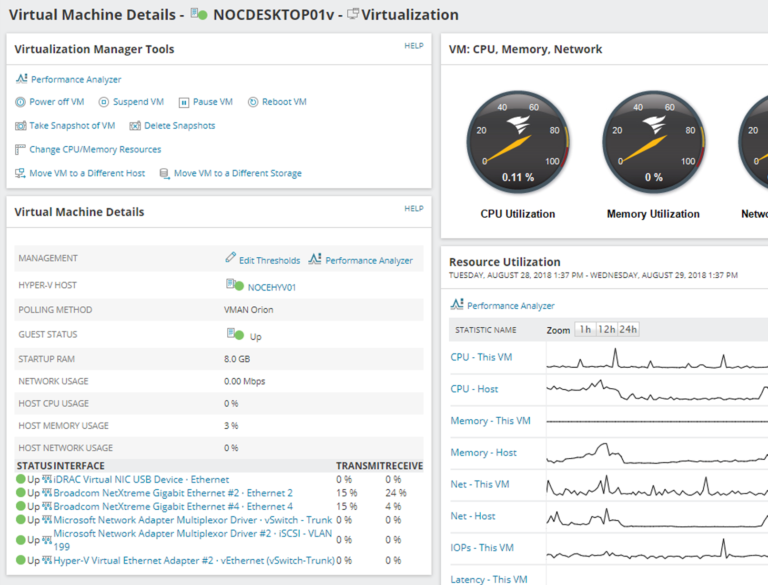The image size is (768, 585).
Task: Click Performance Analyzer icon in Resource Utilization
Action: [456, 304]
